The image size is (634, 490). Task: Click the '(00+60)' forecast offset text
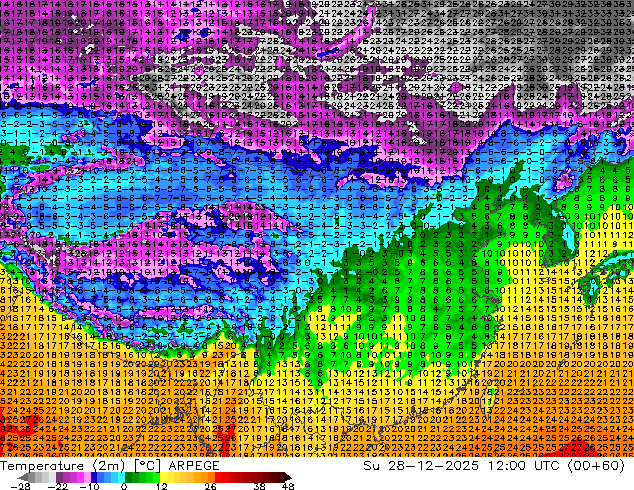pos(596,466)
